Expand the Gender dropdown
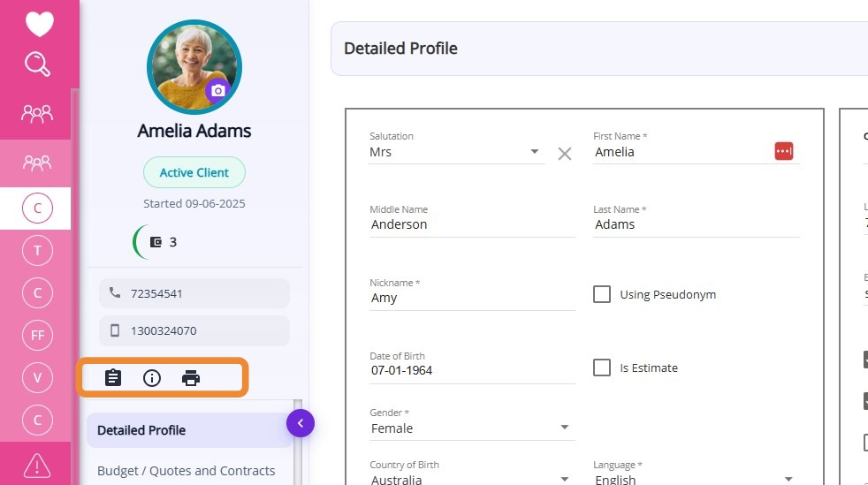Image resolution: width=868 pixels, height=485 pixels. (565, 428)
